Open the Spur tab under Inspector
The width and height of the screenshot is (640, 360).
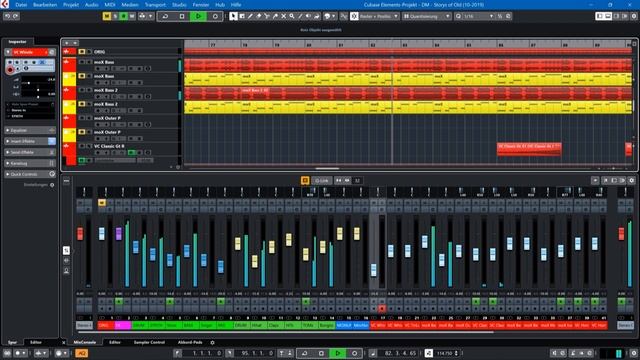(13, 342)
